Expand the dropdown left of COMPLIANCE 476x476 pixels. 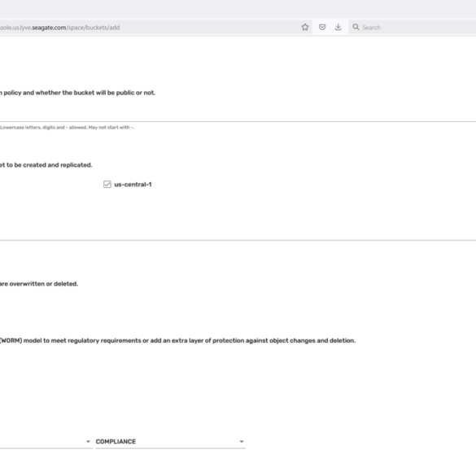pyautogui.click(x=46, y=442)
